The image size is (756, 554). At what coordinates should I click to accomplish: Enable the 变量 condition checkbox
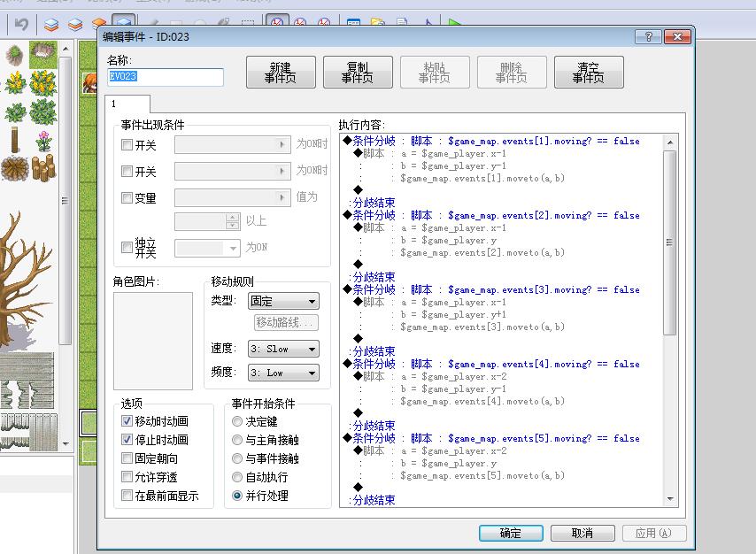(x=127, y=197)
